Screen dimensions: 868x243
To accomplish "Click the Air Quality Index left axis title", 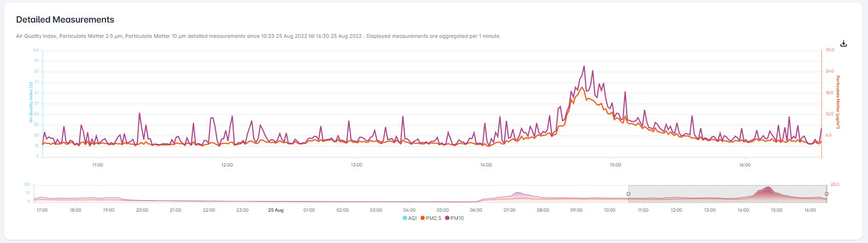I will (31, 102).
